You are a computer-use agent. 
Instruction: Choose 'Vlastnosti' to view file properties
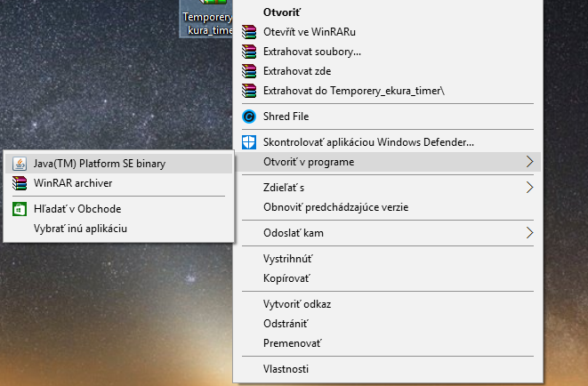click(286, 368)
